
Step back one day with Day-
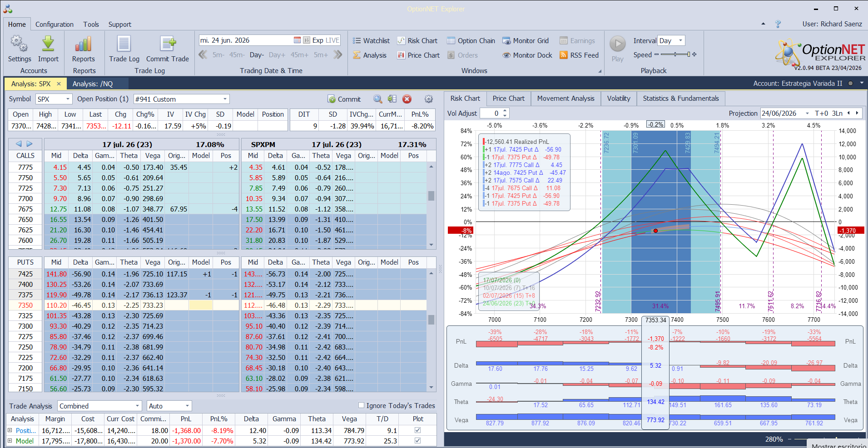(x=257, y=55)
